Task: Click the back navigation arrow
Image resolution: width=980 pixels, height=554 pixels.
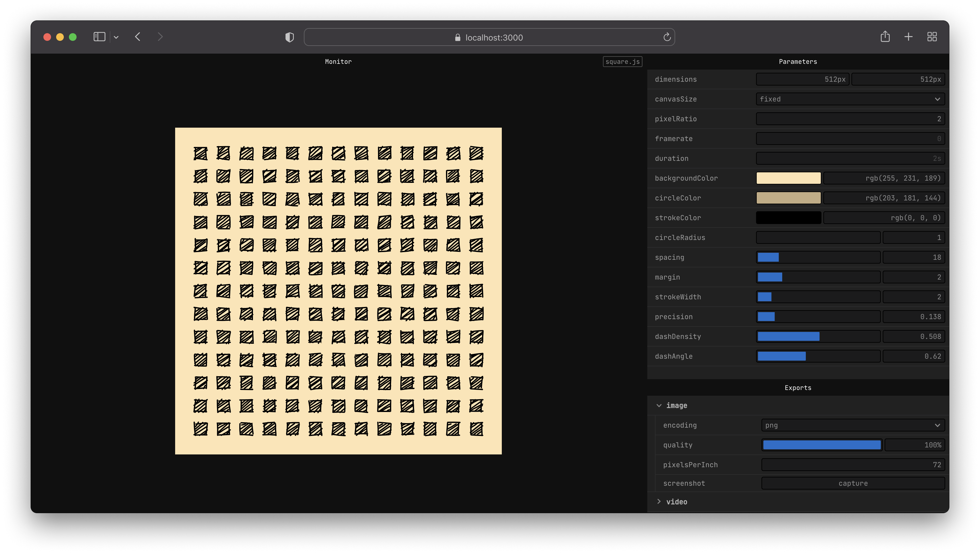Action: 138,37
